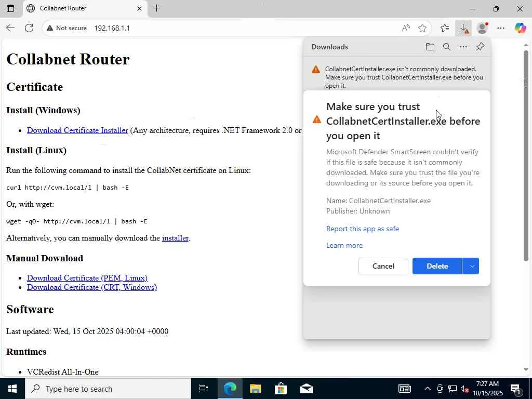The height and width of the screenshot is (399, 532).
Task: Open the browser profile icon
Action: (x=482, y=28)
